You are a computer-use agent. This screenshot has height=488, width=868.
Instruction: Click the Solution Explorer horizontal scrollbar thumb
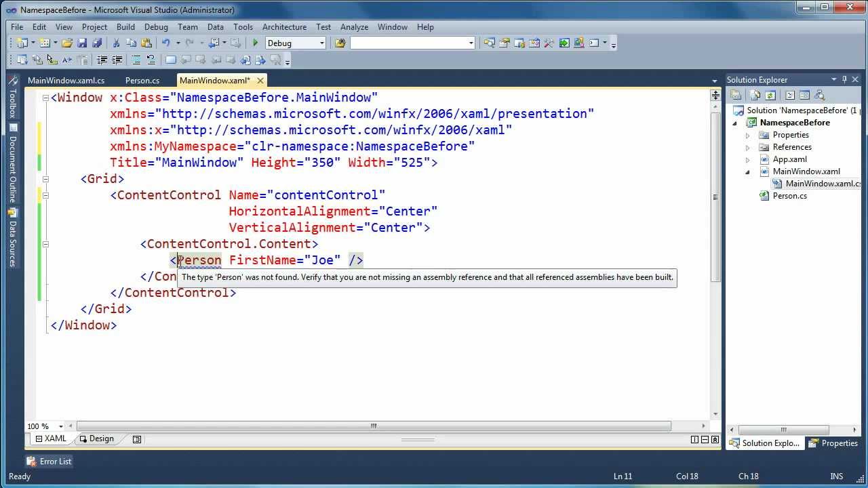(784, 430)
